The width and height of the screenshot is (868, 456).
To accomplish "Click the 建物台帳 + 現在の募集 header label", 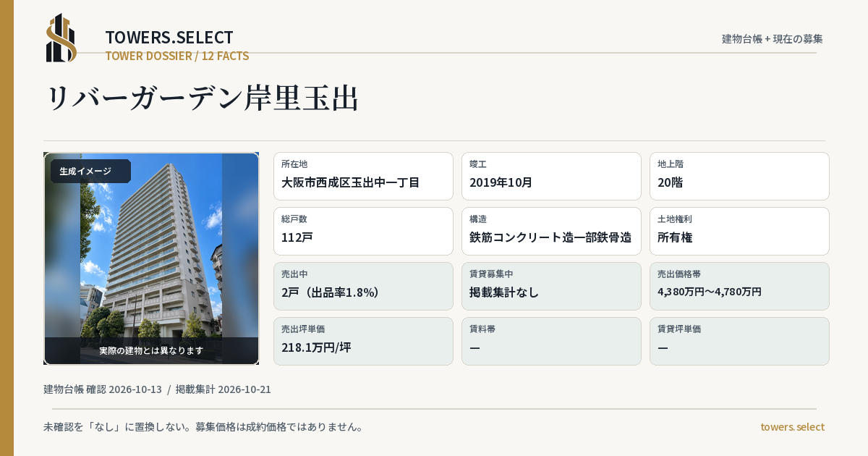I will 773,39.
